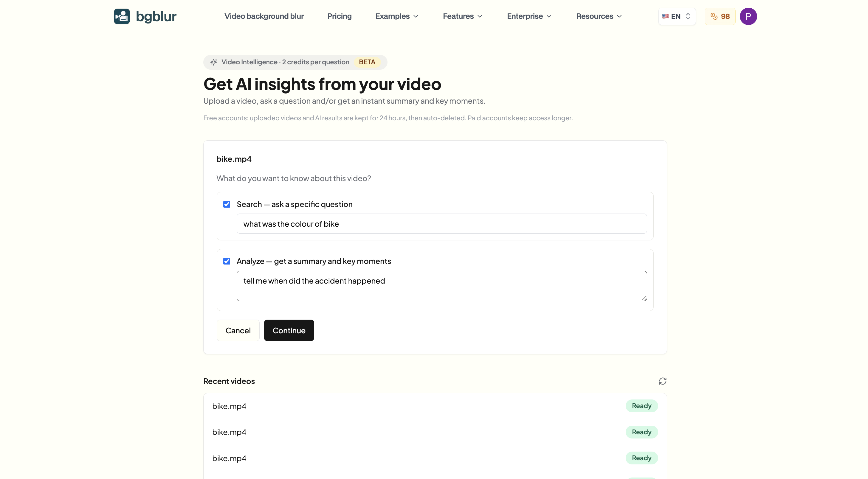Open the Pricing page
The image size is (868, 479).
click(x=339, y=16)
